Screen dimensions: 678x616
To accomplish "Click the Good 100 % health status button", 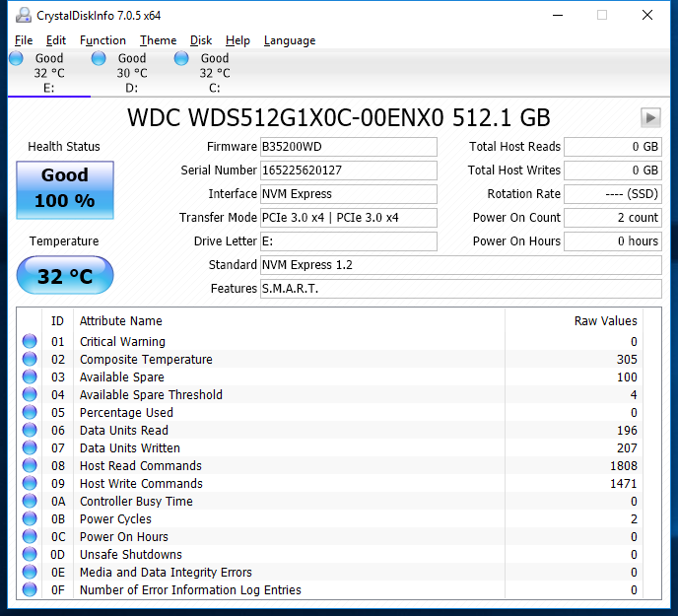I will (65, 187).
